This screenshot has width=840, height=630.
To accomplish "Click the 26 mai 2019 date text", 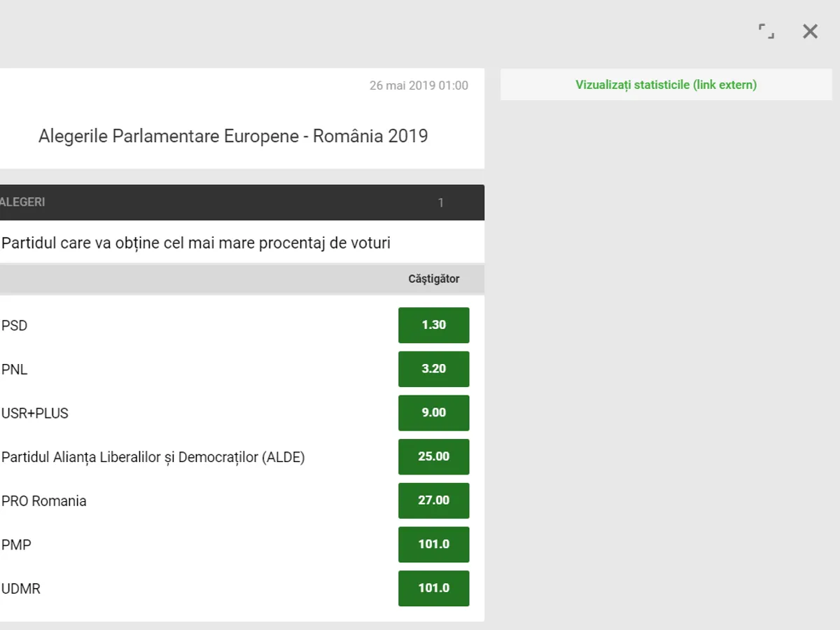I will pos(419,85).
